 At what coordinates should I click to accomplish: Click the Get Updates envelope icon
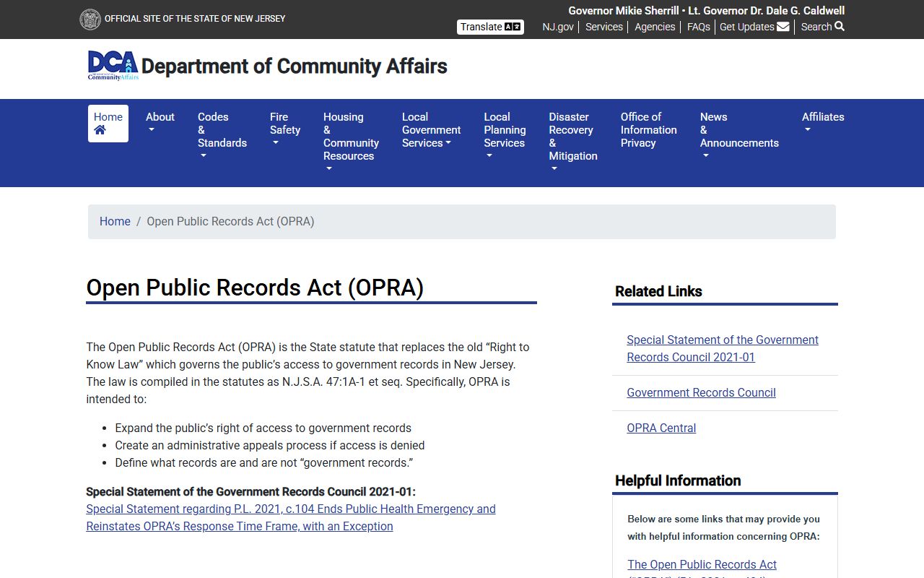click(x=783, y=27)
